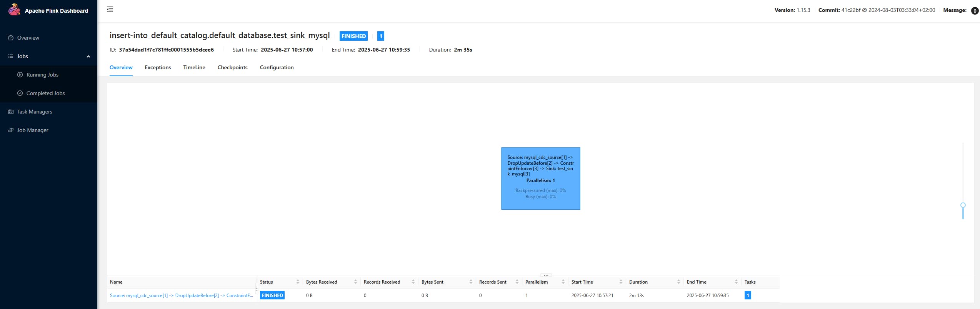
Task: Sort the table by Status
Action: point(298,282)
